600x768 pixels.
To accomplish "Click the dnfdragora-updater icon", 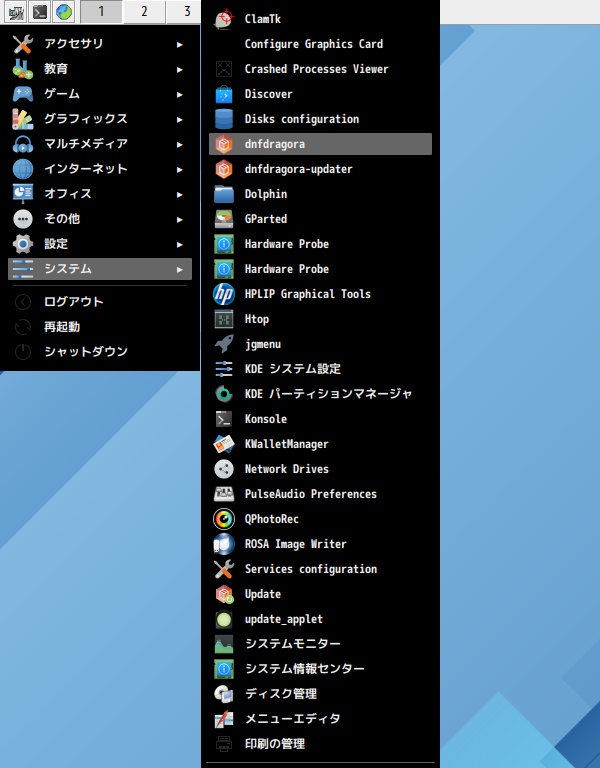I will [x=224, y=169].
